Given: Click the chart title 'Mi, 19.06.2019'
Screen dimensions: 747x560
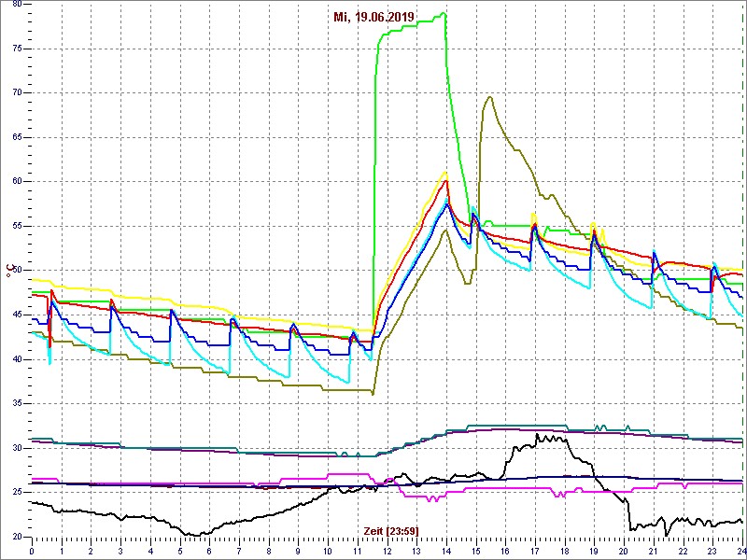Looking at the screenshot, I should 373,18.
